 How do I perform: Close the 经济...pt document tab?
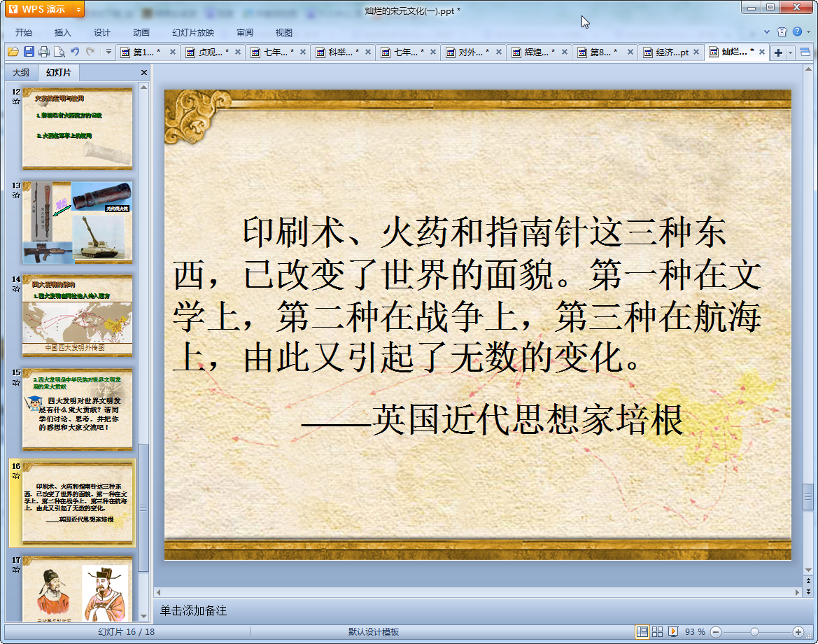tap(696, 52)
